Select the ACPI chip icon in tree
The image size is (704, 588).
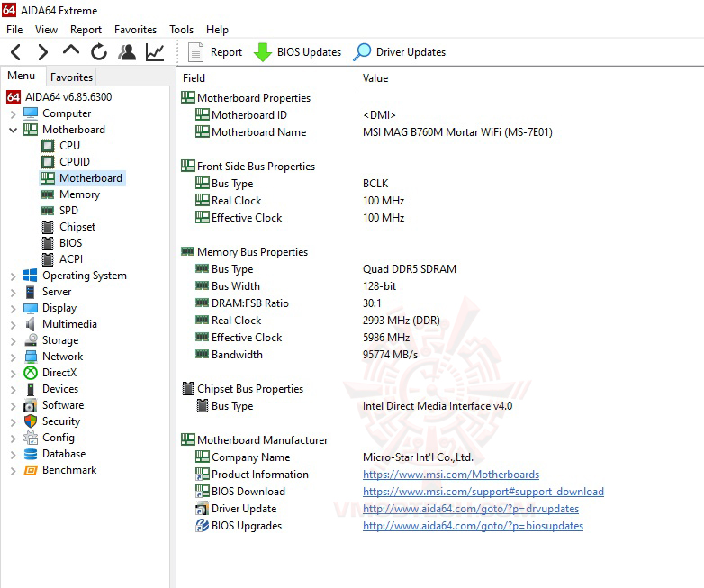pos(48,259)
